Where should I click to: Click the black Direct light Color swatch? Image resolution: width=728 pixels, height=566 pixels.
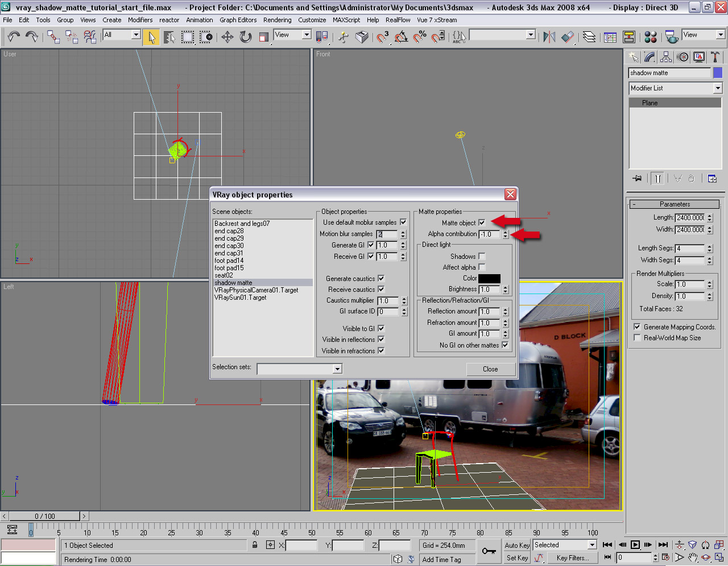click(489, 278)
